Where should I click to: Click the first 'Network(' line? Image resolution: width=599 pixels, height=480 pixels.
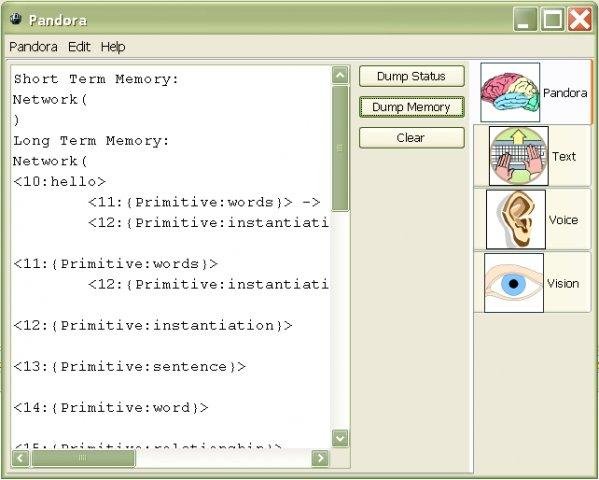(50, 100)
